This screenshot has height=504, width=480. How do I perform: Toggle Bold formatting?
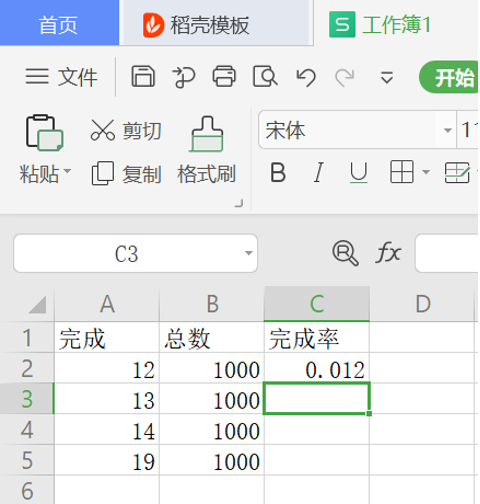tap(278, 172)
